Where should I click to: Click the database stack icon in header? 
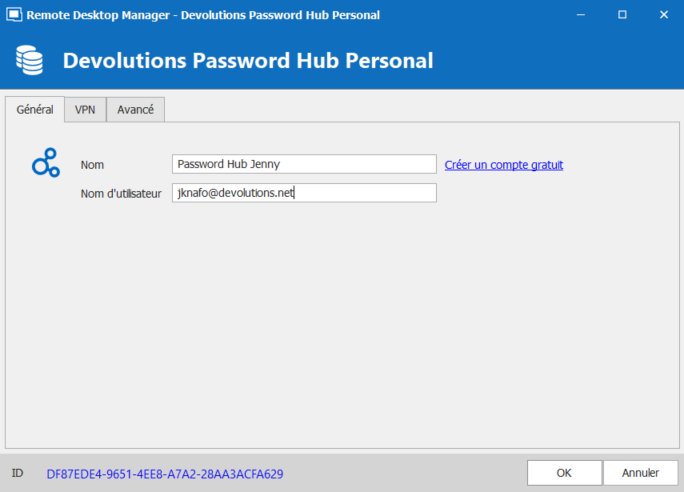tap(30, 60)
